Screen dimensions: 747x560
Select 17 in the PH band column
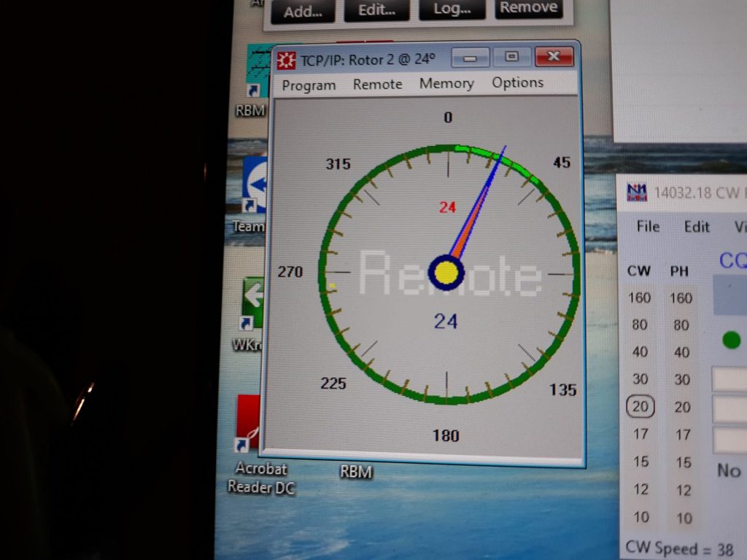(683, 435)
